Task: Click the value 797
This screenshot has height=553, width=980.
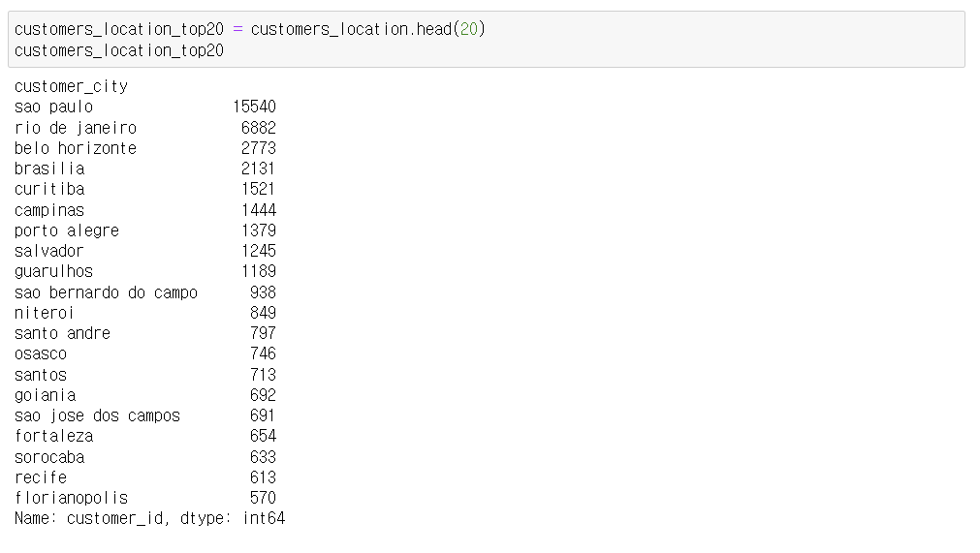Action: click(x=263, y=333)
